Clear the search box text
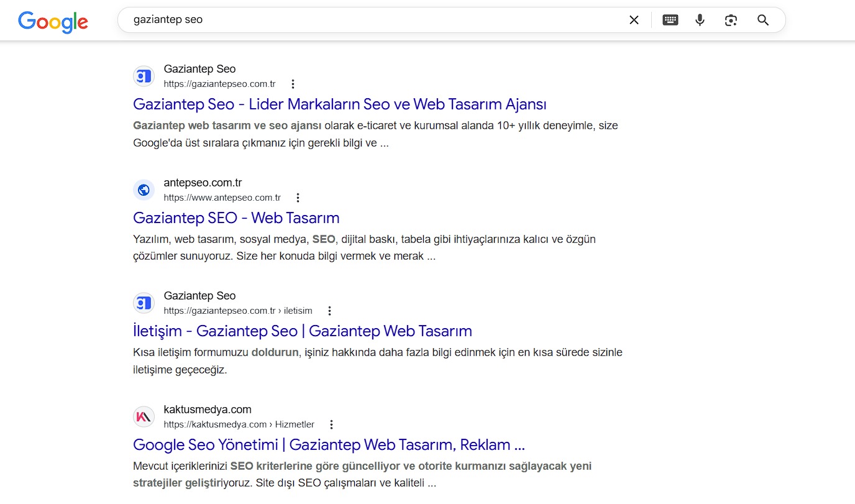Image resolution: width=855 pixels, height=504 pixels. 634,20
